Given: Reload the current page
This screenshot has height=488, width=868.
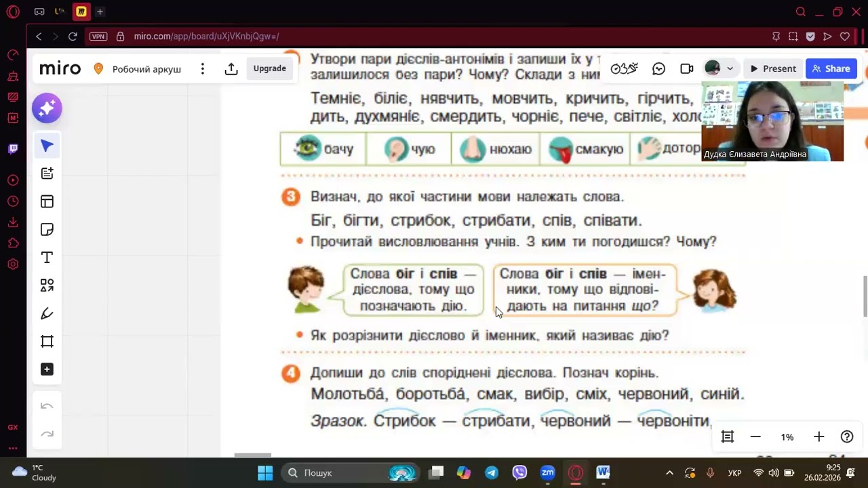Looking at the screenshot, I should [x=73, y=37].
